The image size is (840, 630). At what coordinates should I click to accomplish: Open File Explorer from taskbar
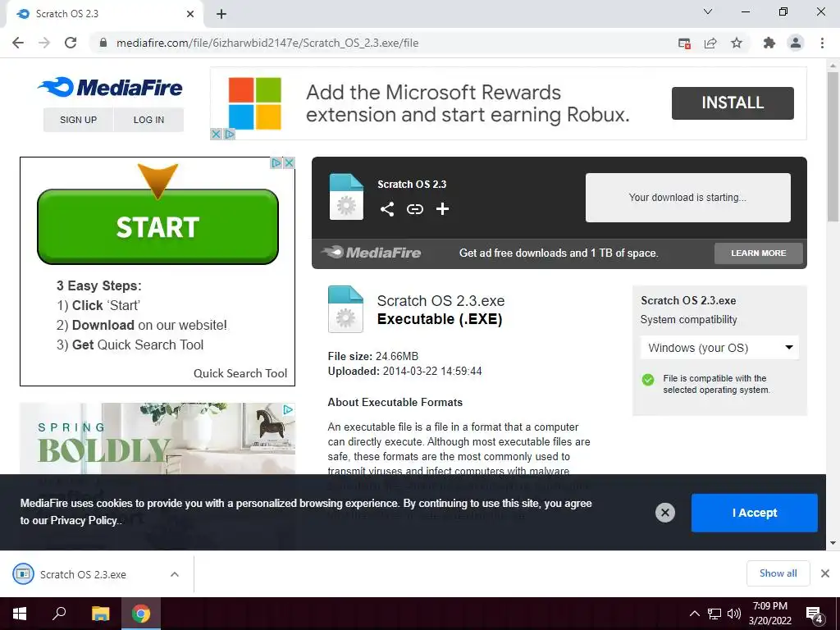coord(100,614)
